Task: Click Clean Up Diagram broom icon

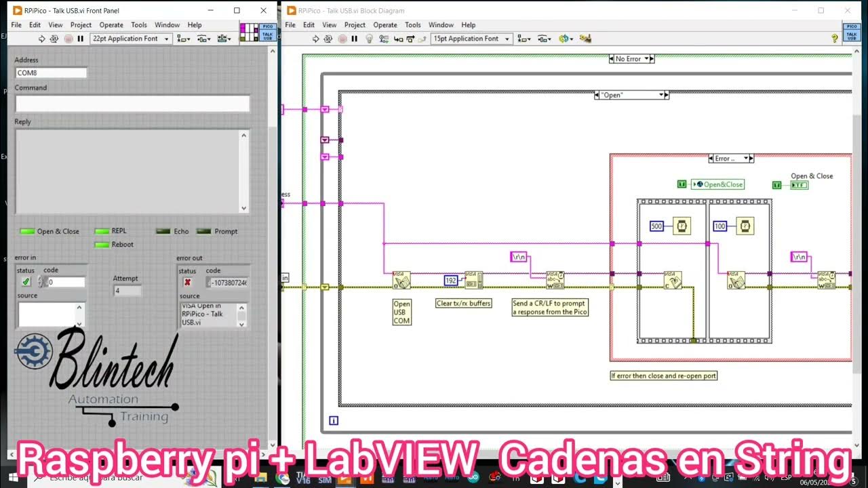Action: 586,39
